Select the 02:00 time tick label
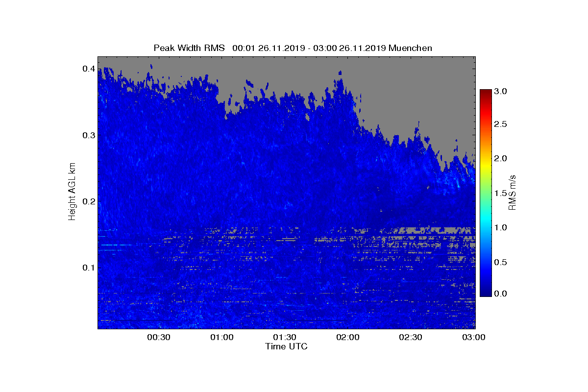 coord(348,337)
